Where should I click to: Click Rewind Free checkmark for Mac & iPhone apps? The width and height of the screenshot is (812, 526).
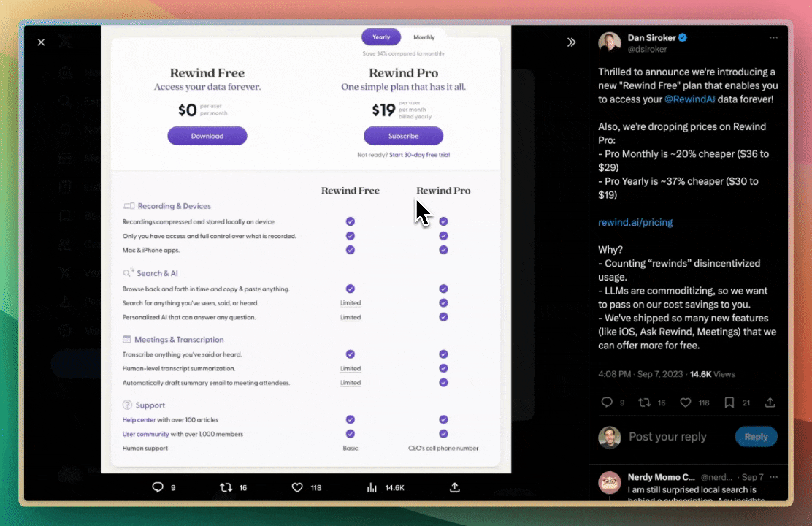[351, 250]
